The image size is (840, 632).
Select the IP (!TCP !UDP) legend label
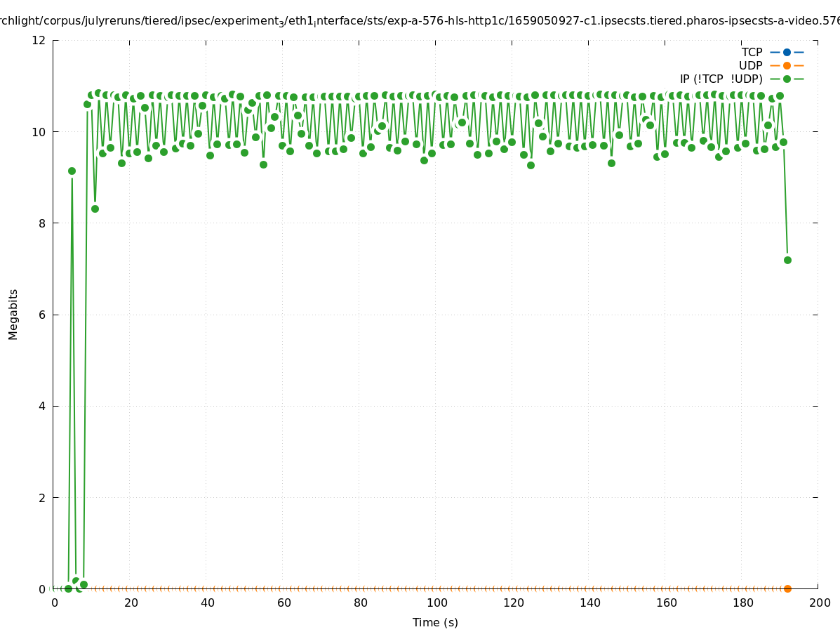pyautogui.click(x=721, y=79)
